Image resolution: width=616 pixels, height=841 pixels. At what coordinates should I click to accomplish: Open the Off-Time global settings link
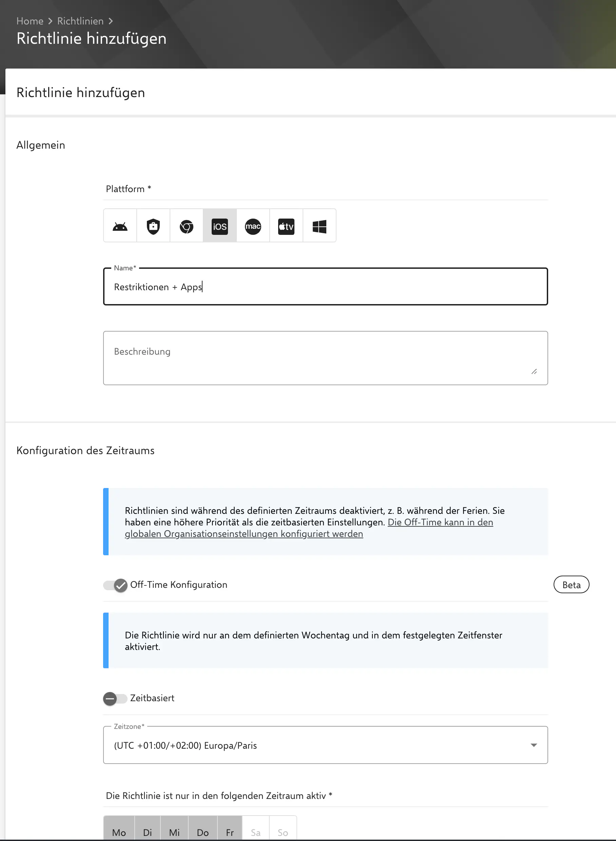(440, 522)
